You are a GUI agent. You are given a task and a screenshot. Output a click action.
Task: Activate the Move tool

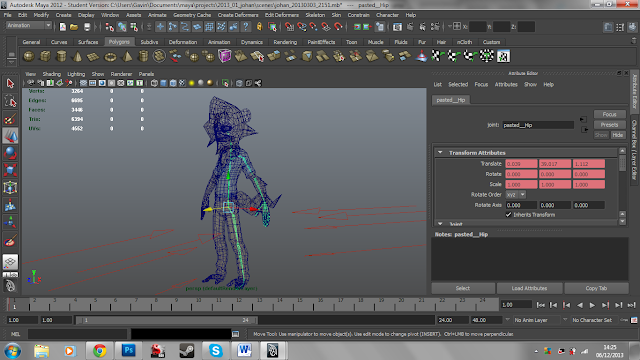coord(10,136)
